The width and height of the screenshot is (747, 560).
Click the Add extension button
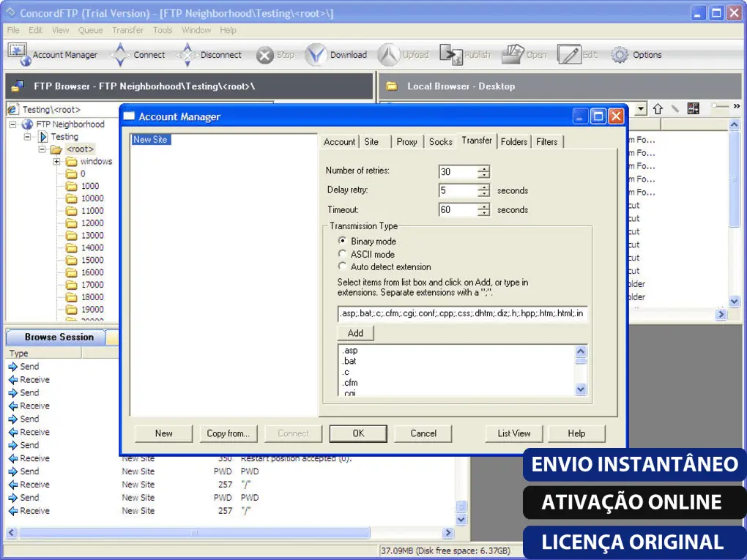click(355, 333)
